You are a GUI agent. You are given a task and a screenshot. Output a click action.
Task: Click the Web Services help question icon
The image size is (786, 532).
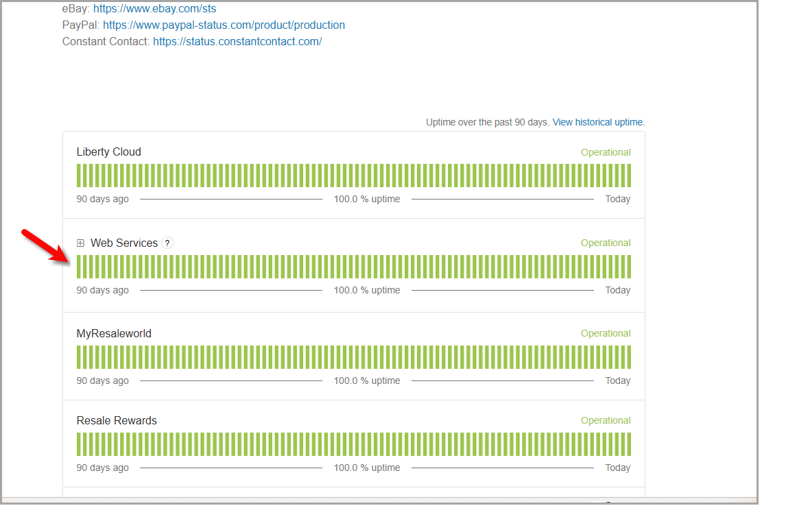pos(167,243)
